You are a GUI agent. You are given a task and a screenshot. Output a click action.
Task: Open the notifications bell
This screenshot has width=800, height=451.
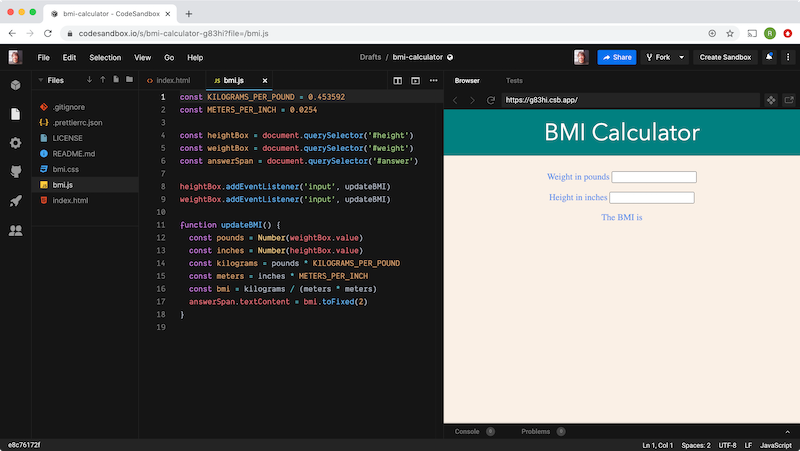(x=769, y=57)
